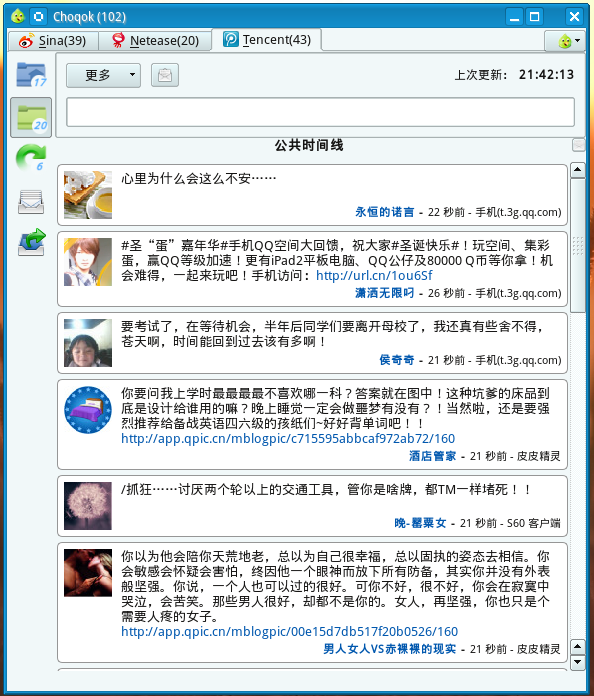The height and width of the screenshot is (696, 594).
Task: Open the replies timeline with badge 6
Action: [31, 158]
